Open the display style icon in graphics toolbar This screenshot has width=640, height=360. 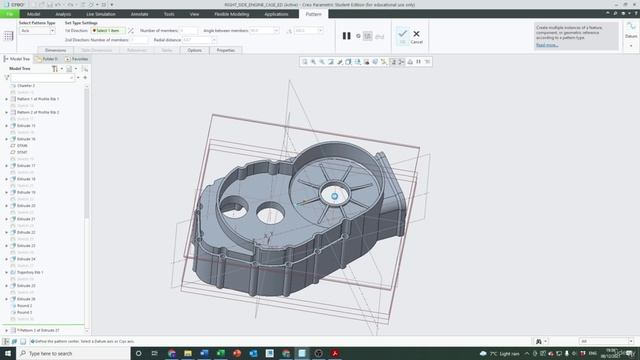(x=349, y=62)
